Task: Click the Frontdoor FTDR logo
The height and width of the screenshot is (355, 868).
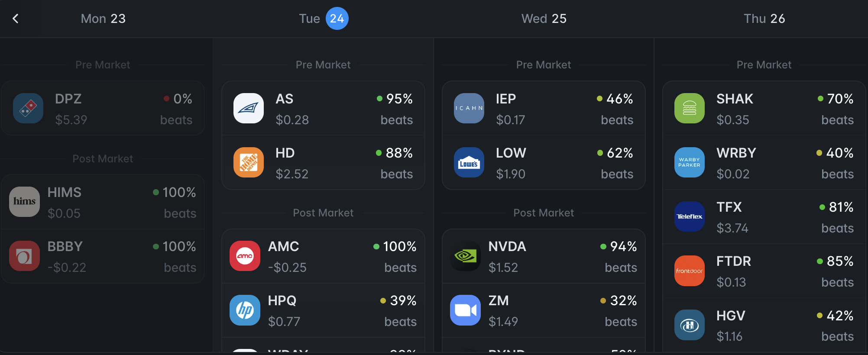Action: pos(689,271)
